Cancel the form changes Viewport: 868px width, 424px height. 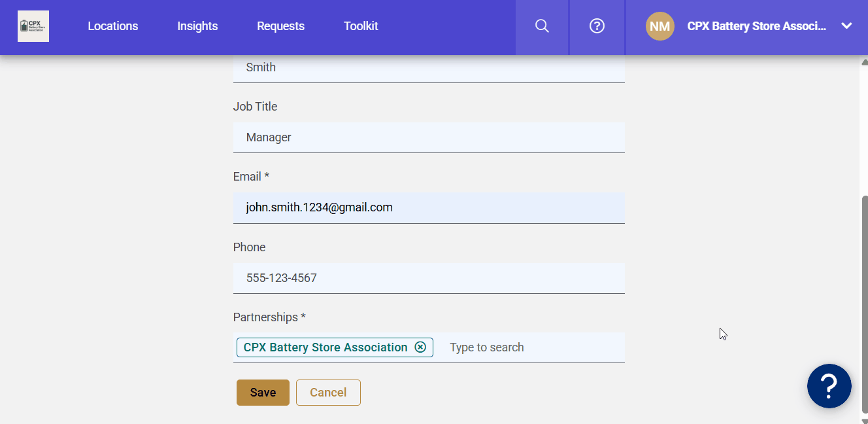328,392
